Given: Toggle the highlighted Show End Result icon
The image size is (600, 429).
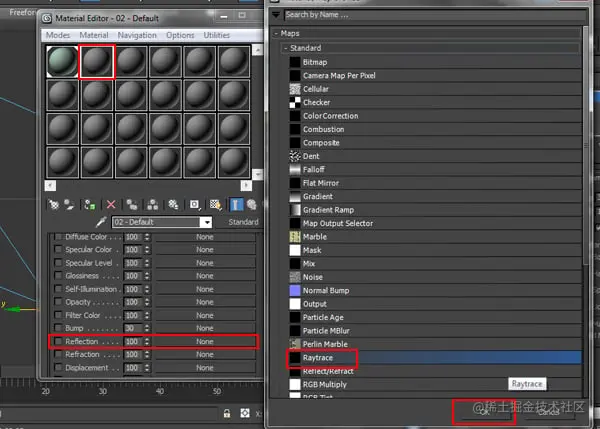Looking at the screenshot, I should tap(236, 205).
